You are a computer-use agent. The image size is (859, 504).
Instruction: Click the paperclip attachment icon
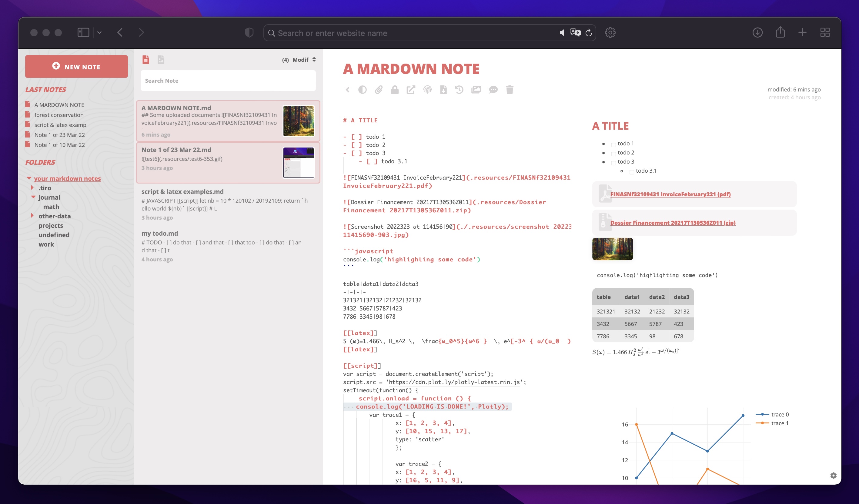tap(379, 90)
